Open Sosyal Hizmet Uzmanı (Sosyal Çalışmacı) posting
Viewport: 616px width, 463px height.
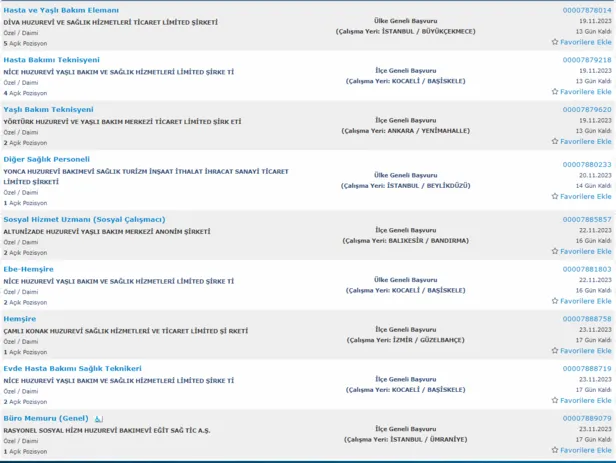[84, 219]
